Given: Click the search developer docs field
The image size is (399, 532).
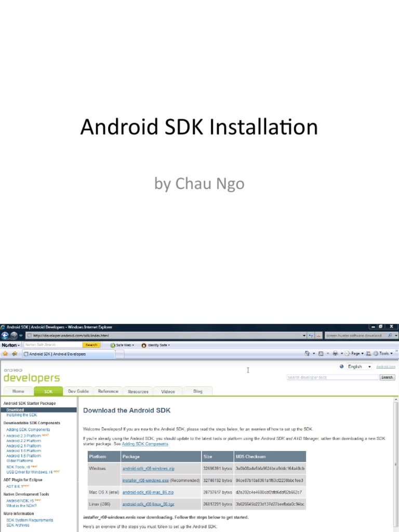Looking at the screenshot, I should point(332,377).
